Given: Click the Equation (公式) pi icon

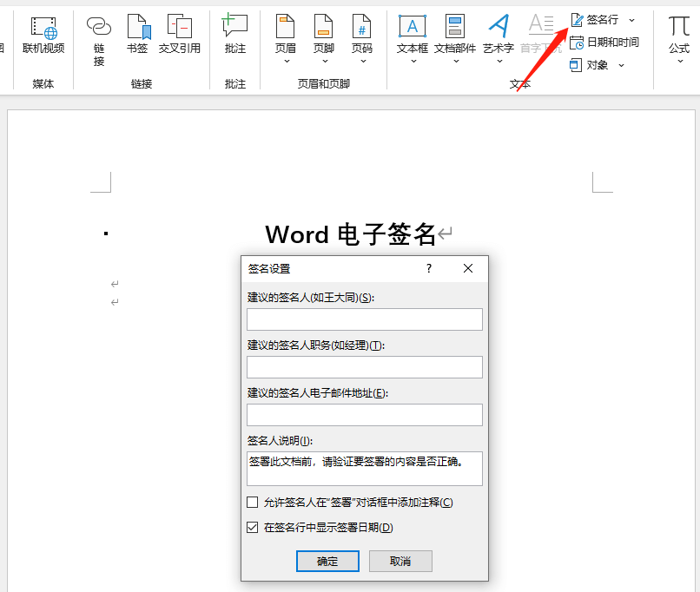Looking at the screenshot, I should click(679, 28).
